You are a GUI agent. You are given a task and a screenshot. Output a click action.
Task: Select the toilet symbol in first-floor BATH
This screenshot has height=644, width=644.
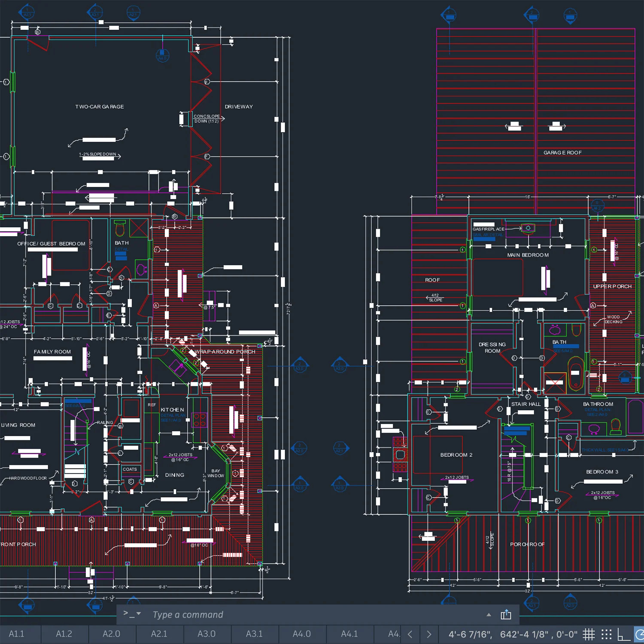click(x=120, y=228)
